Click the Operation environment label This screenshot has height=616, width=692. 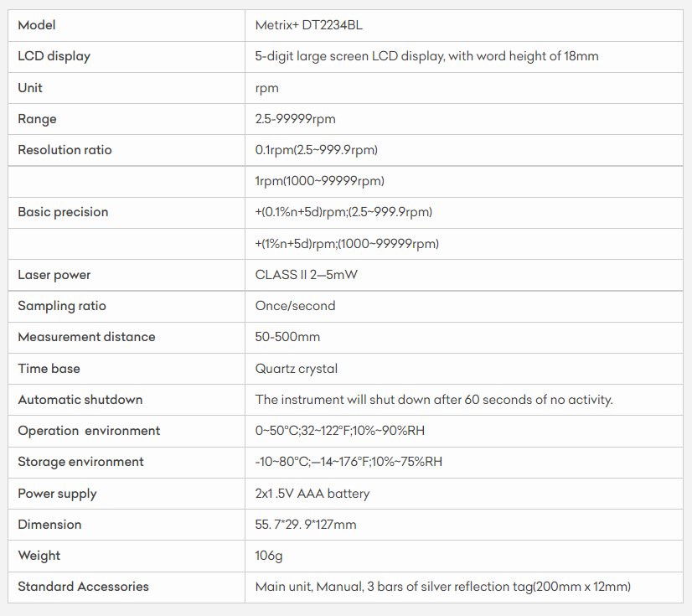[x=89, y=431]
